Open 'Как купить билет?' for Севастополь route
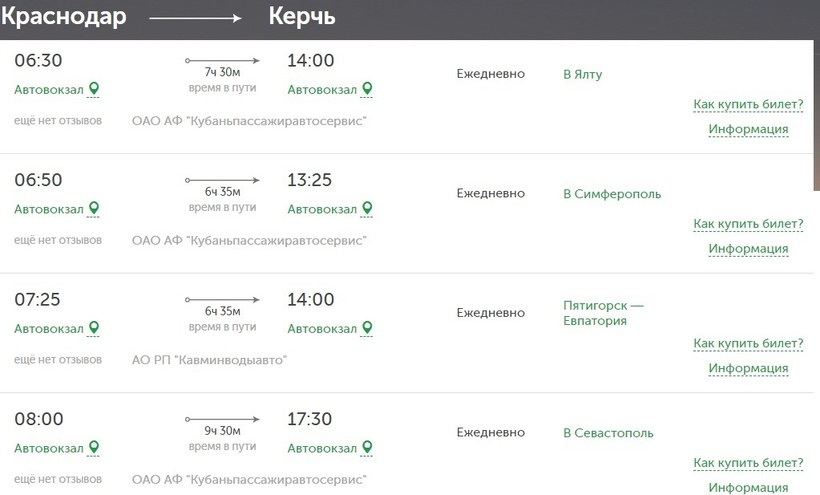The image size is (820, 495). (748, 463)
